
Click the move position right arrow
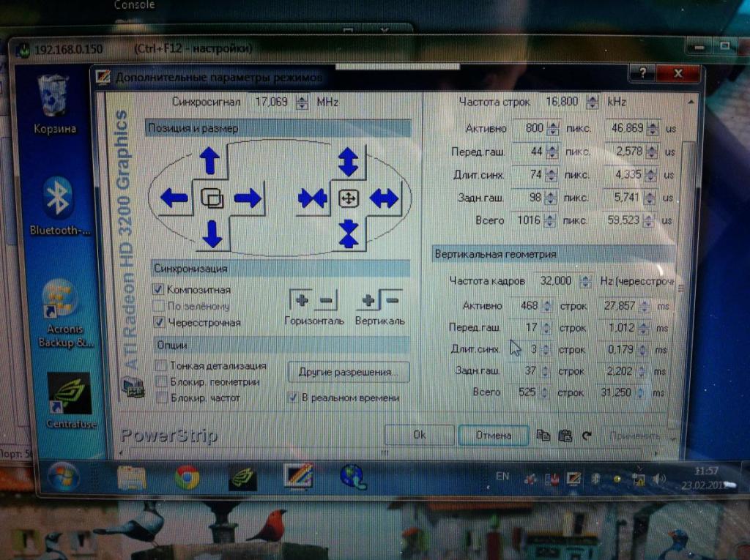point(248,198)
